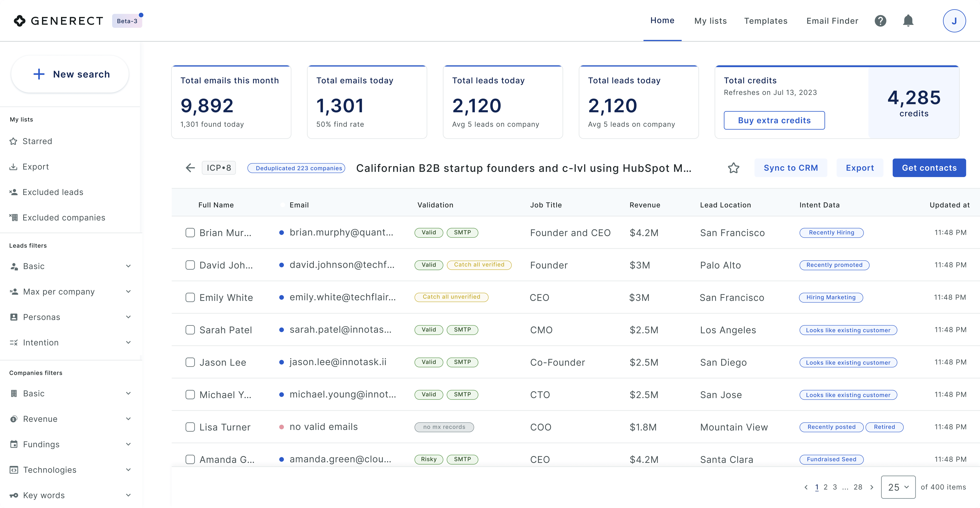Expand the Technologies companies filter
The height and width of the screenshot is (508, 980).
click(x=70, y=469)
